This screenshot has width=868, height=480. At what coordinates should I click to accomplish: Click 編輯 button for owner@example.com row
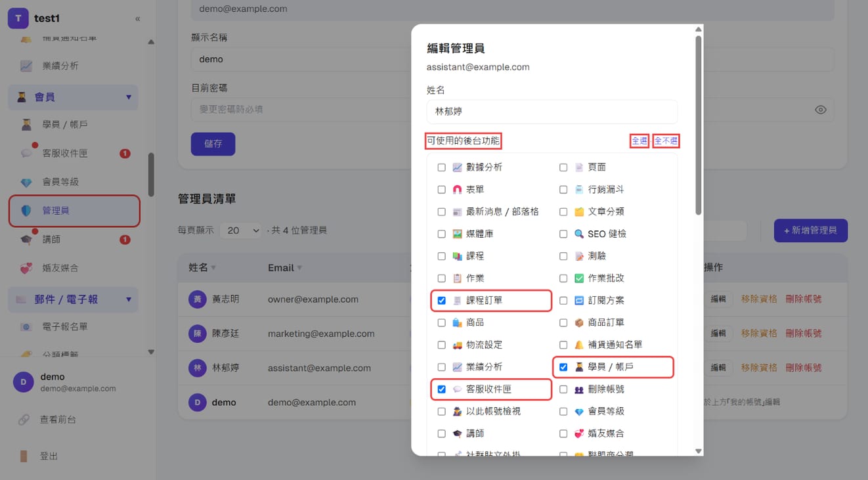click(x=718, y=299)
